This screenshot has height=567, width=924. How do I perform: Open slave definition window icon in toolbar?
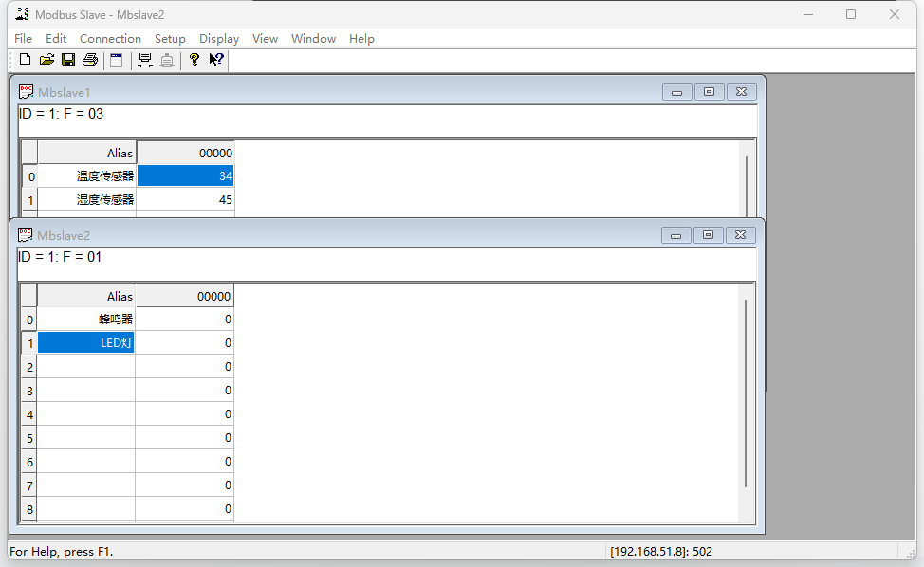coord(117,60)
